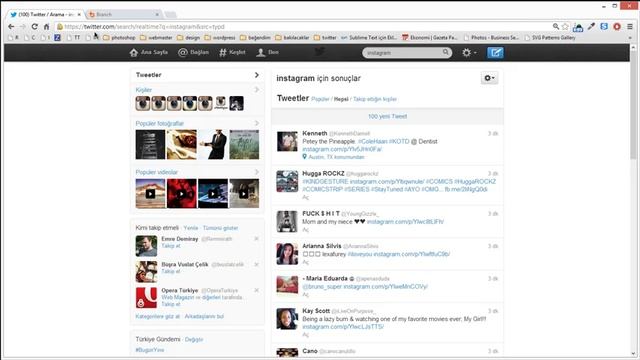This screenshot has height=360, width=640.
Task: Click the #KOTD hashtag in Kenneth's tweet
Action: click(x=399, y=141)
